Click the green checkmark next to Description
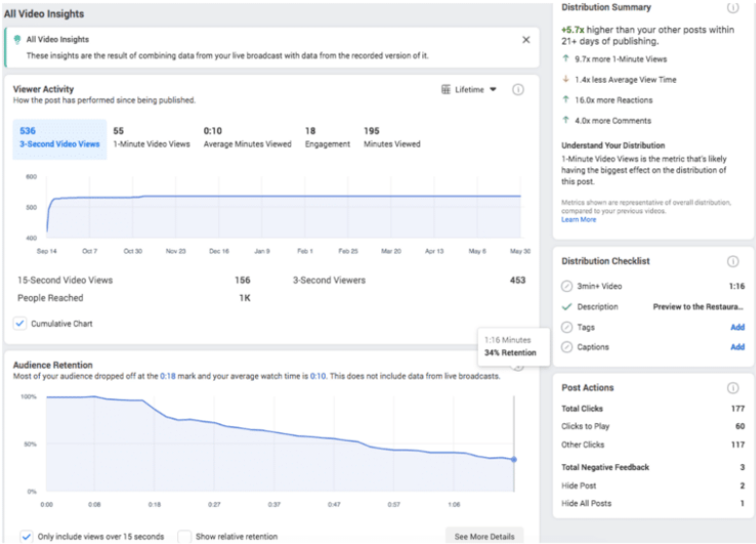756x544 pixels. [567, 307]
